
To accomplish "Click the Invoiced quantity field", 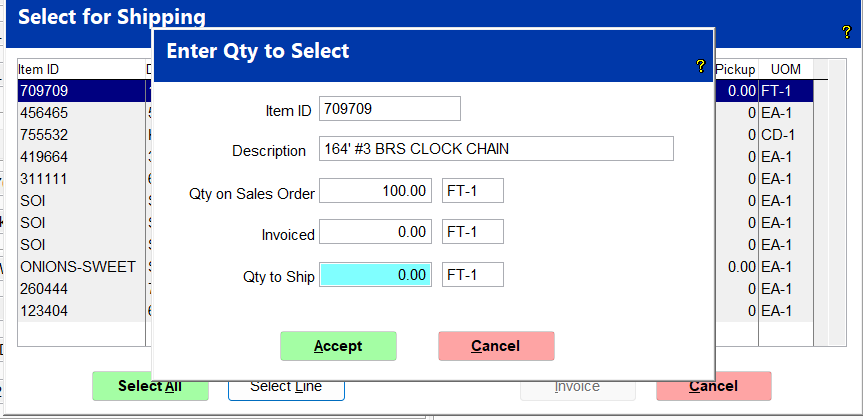I will (375, 232).
